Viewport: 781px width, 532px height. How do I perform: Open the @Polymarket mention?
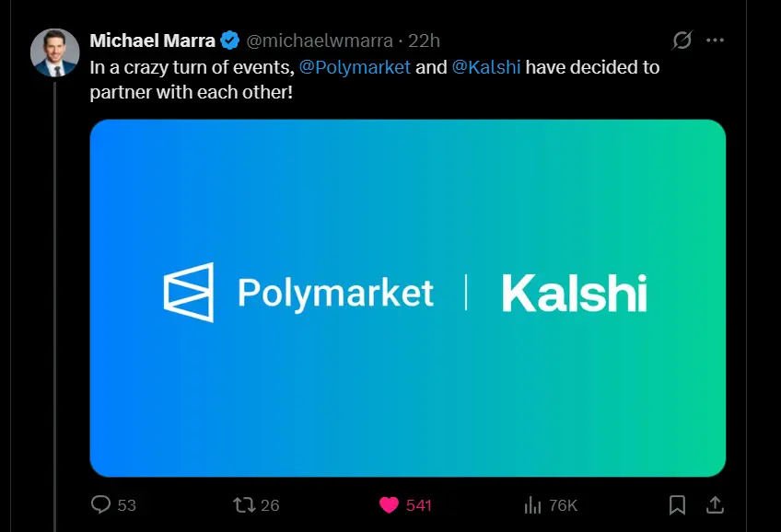[x=355, y=67]
